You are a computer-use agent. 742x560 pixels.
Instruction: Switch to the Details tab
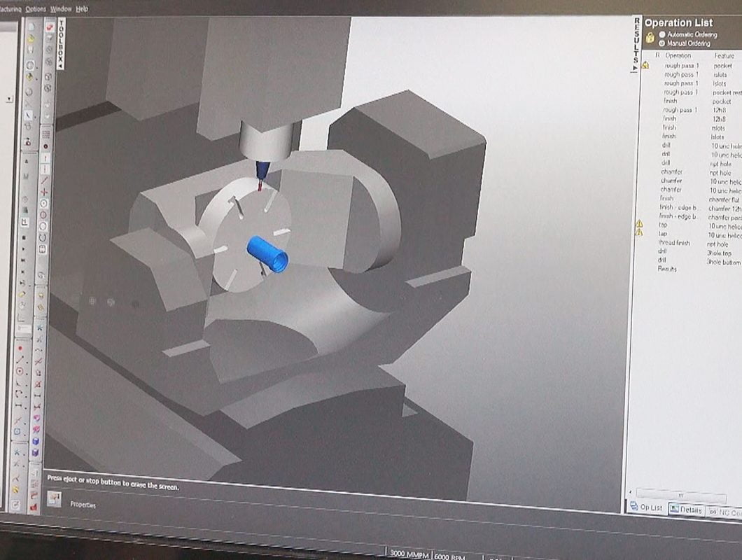click(x=686, y=510)
